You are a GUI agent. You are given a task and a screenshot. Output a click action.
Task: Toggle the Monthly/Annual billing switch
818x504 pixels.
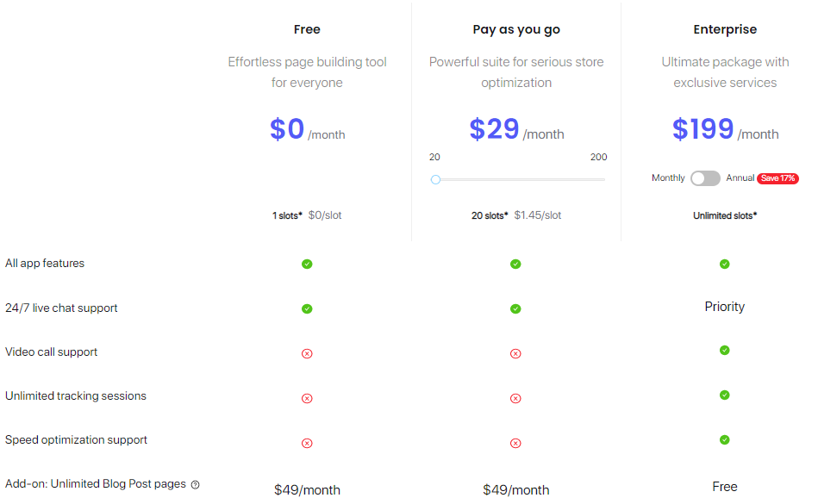click(705, 178)
